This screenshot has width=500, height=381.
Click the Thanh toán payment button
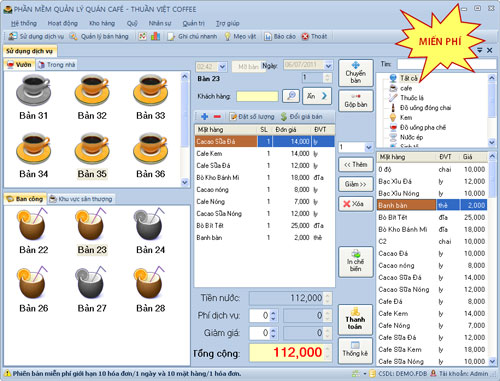click(x=355, y=320)
